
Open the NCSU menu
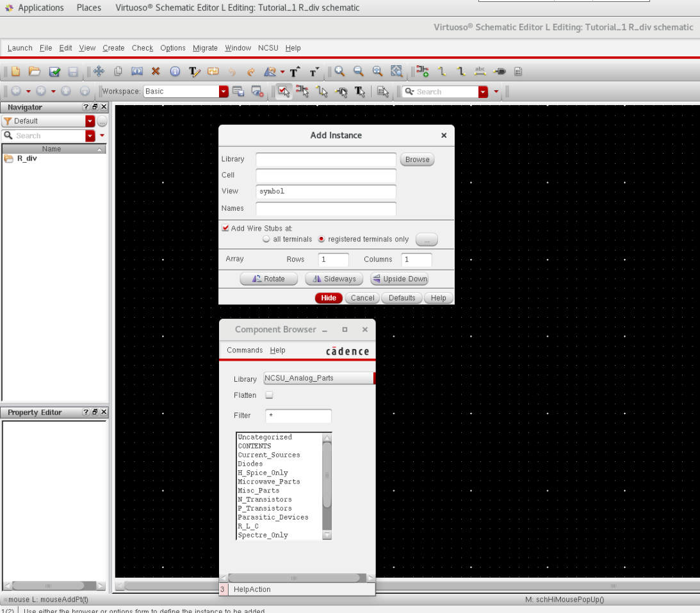pyautogui.click(x=268, y=48)
